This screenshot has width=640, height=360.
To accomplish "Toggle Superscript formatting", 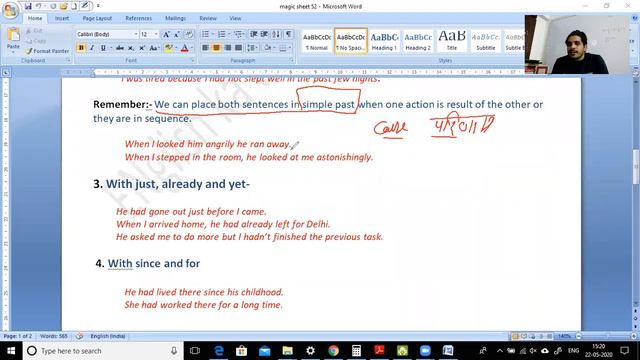I will pyautogui.click(x=142, y=48).
